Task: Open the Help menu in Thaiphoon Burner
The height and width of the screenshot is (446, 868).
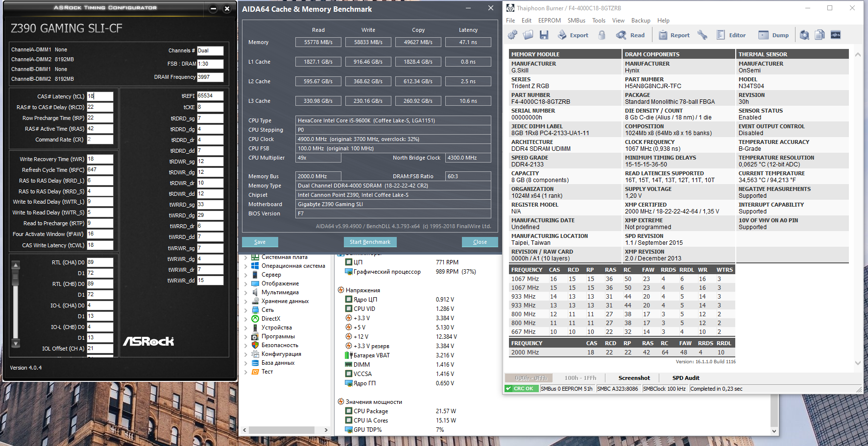Action: (x=663, y=21)
